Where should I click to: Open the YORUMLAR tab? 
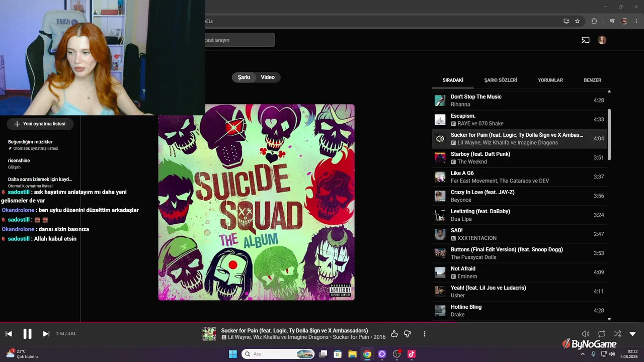[x=550, y=80]
